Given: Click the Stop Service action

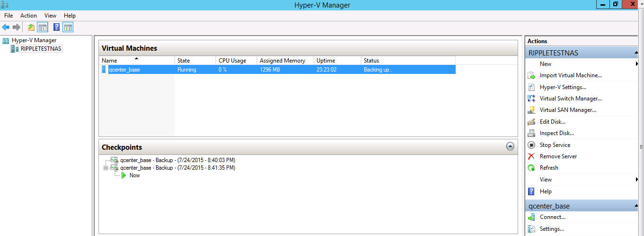Looking at the screenshot, I should (x=555, y=145).
